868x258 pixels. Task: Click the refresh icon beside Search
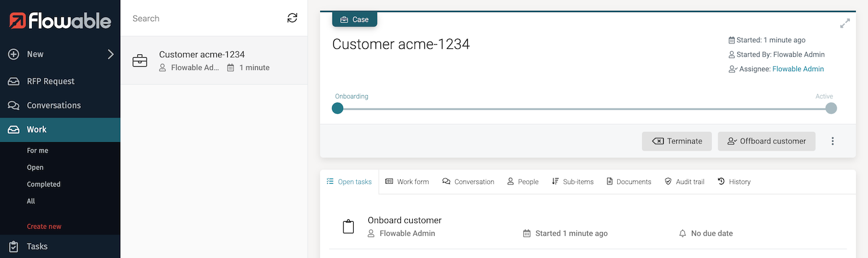[292, 18]
